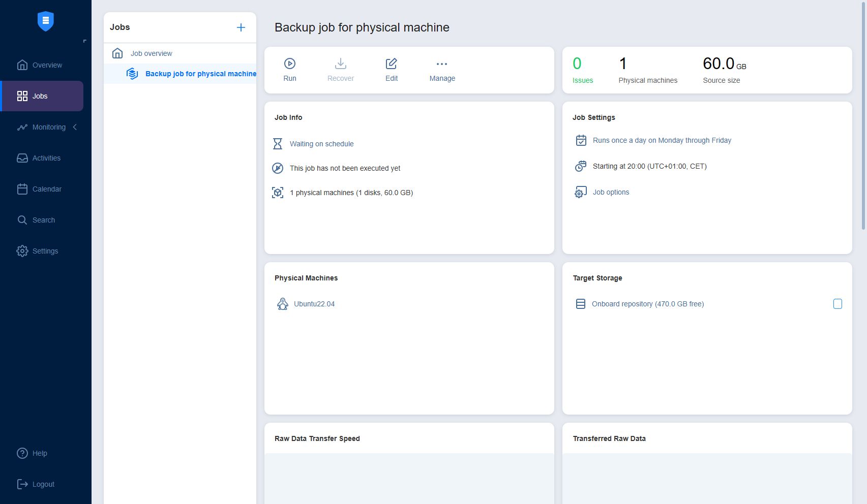Select Job overview in the Jobs tree
Screen dimensions: 867x504
click(x=151, y=53)
